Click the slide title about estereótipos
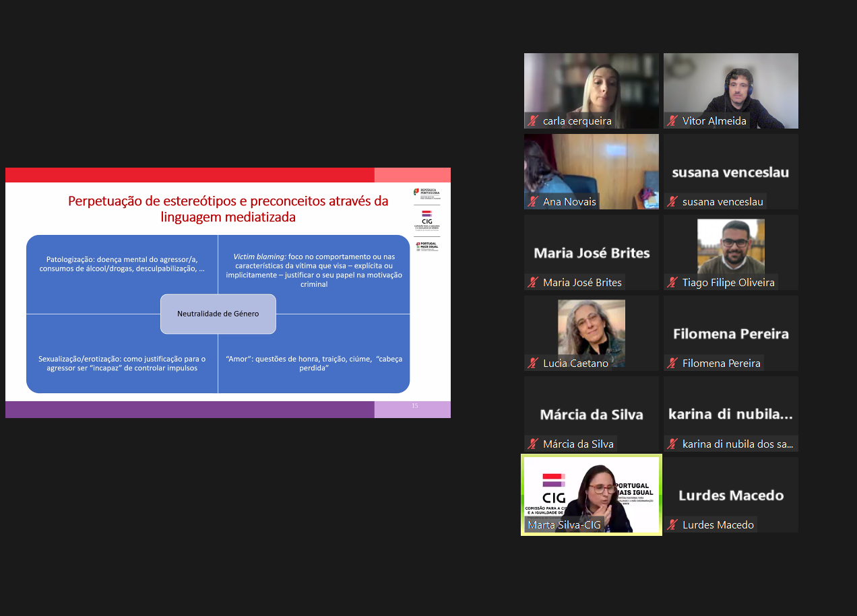Screen dimensions: 857x616 [228, 209]
